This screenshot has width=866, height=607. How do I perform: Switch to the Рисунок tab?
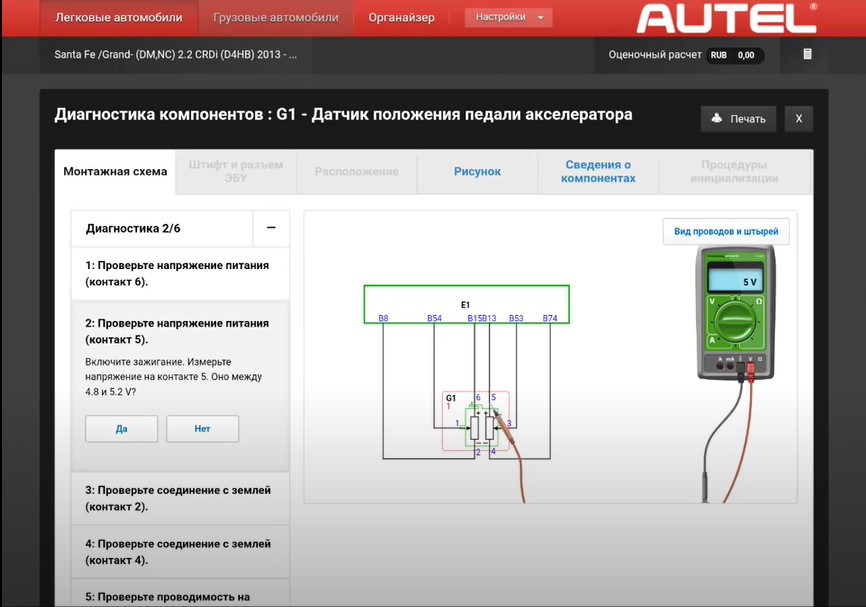pyautogui.click(x=477, y=172)
